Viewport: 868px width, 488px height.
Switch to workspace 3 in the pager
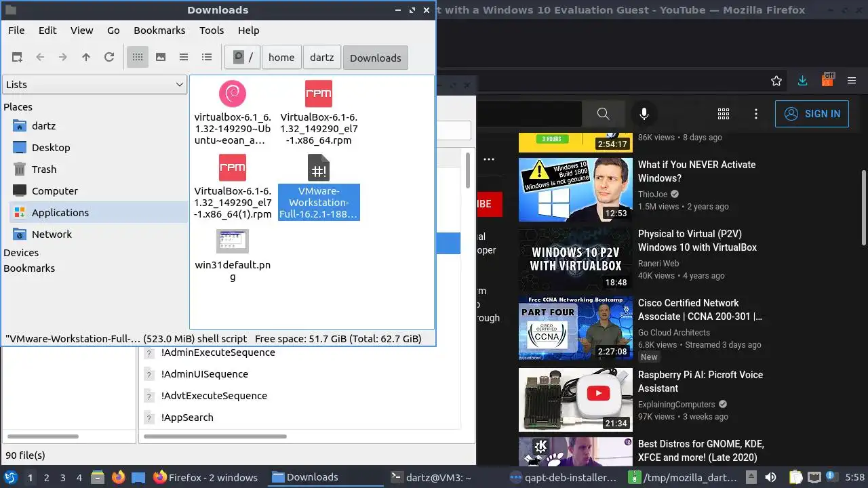pos(62,477)
